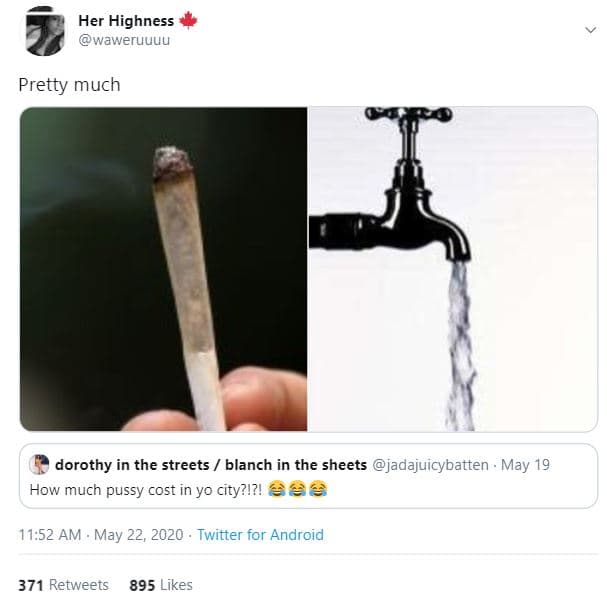
Task: Click the first crying-laughing emoji
Action: (x=279, y=490)
